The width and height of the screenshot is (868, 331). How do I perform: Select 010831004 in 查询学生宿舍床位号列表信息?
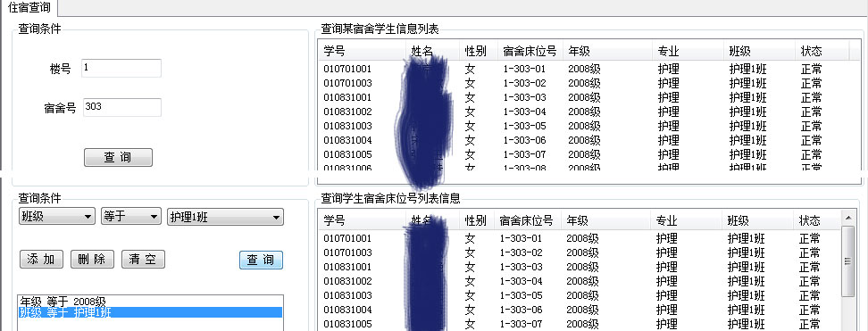(347, 310)
